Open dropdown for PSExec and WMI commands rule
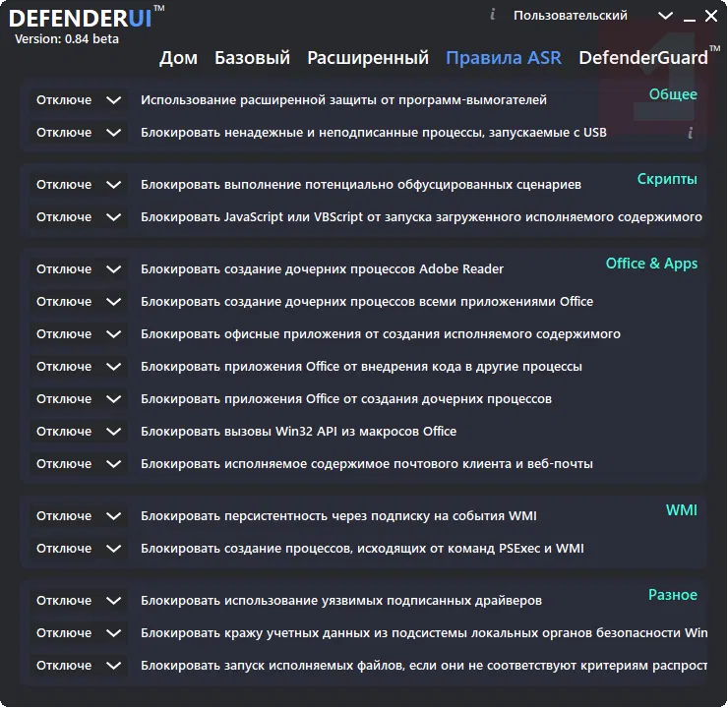 (x=79, y=549)
